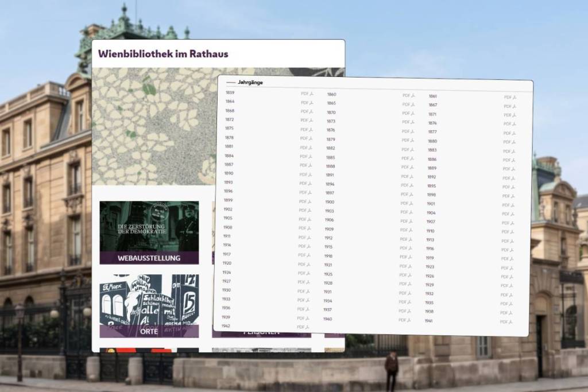The width and height of the screenshot is (588, 392).
Task: Download the PDF for year 1942
Action: 303,327
